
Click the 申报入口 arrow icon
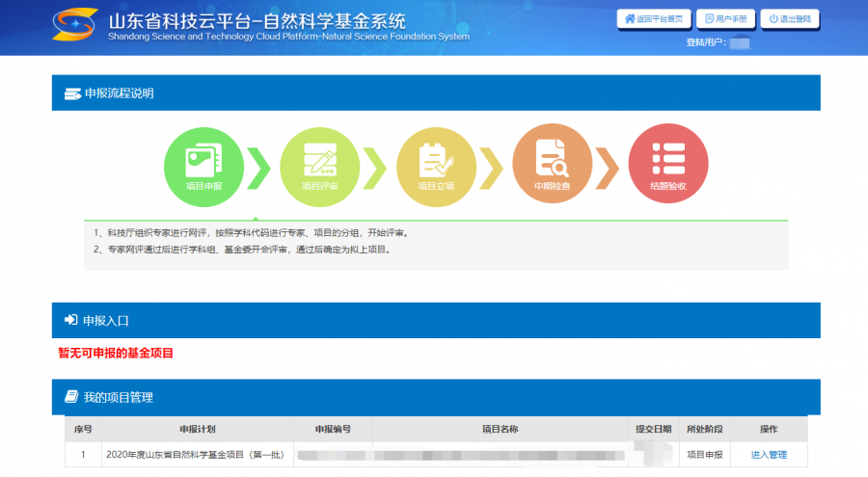point(70,320)
